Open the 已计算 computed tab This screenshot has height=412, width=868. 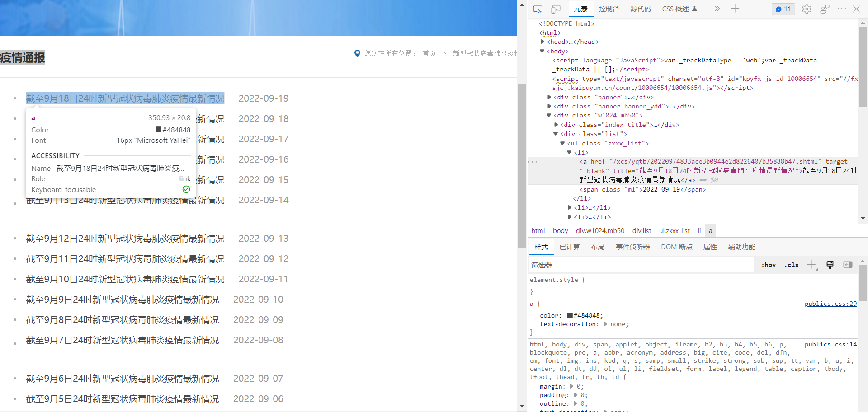570,247
